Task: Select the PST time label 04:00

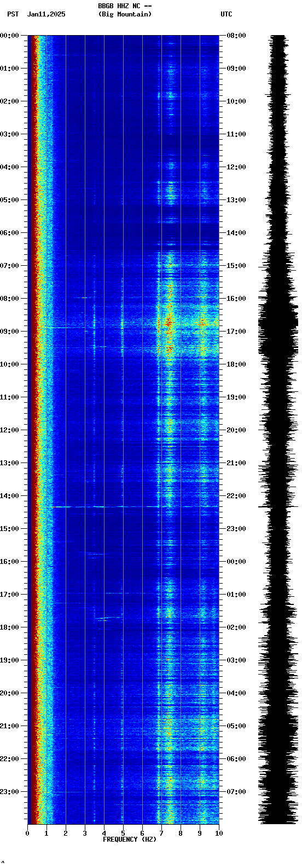Action: click(x=9, y=167)
